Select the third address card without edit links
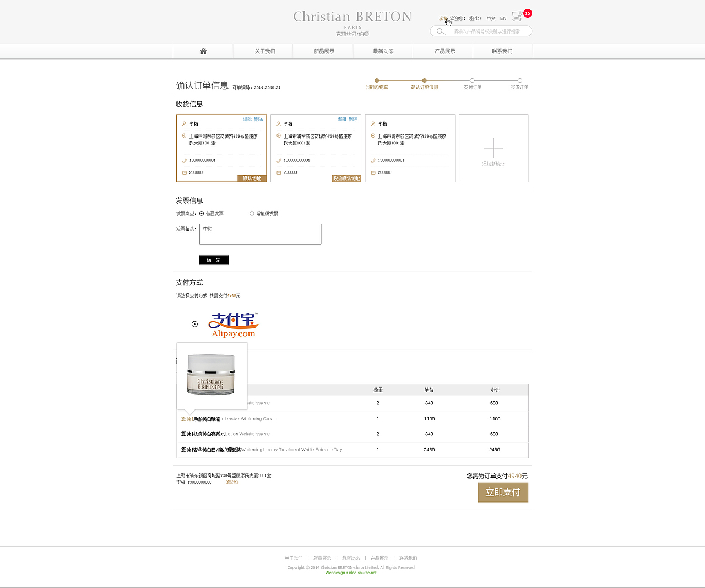The width and height of the screenshot is (705, 588). (x=410, y=148)
